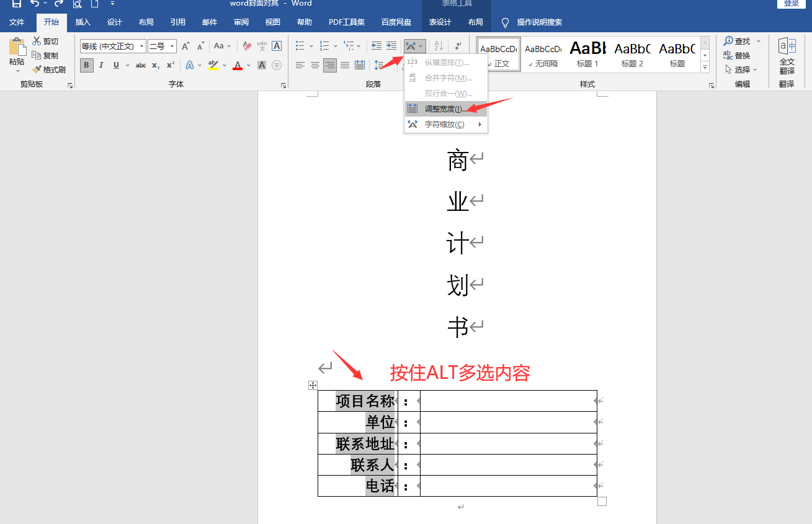Click the Cut (剪切) scissors icon
This screenshot has width=812, height=524.
coord(37,41)
